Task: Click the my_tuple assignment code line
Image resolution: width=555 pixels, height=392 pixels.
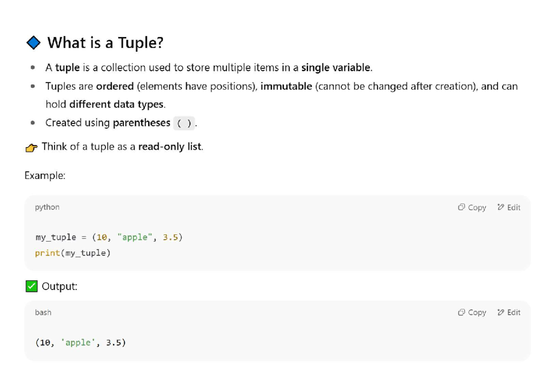Action: [109, 237]
